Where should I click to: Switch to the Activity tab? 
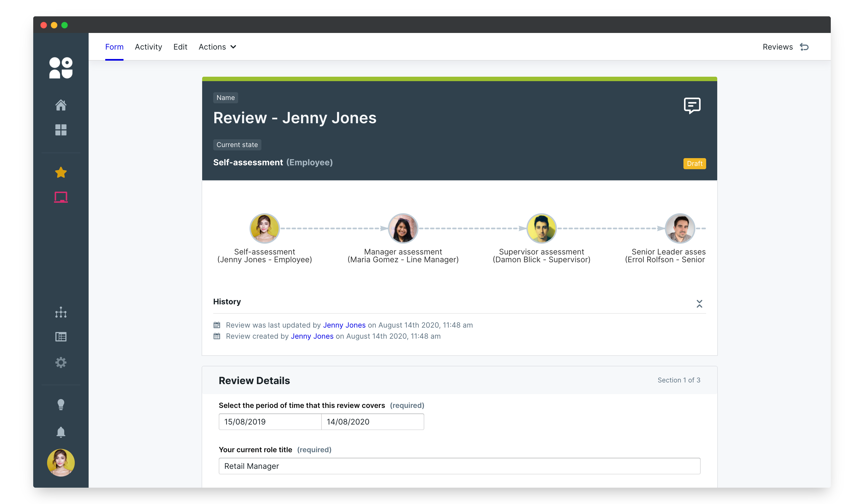click(148, 47)
